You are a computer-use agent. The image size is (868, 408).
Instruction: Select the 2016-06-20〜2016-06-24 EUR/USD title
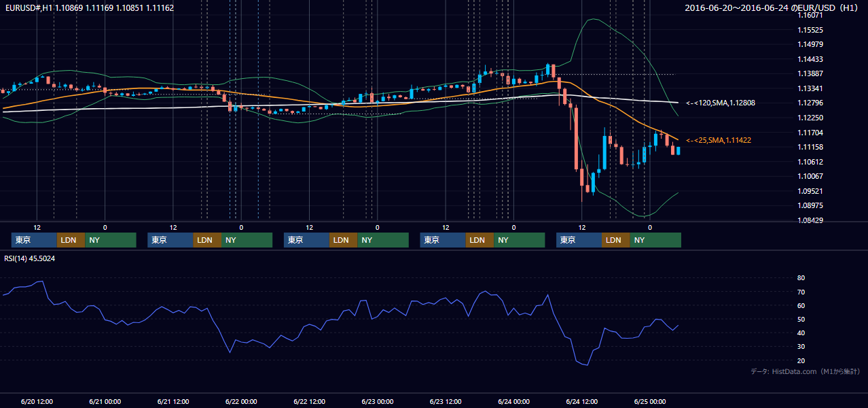click(x=772, y=8)
